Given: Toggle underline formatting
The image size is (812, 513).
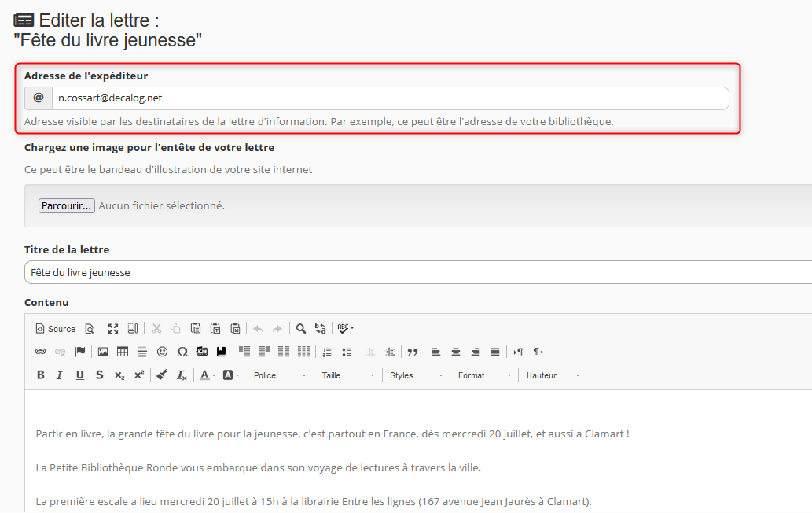Looking at the screenshot, I should pos(79,375).
